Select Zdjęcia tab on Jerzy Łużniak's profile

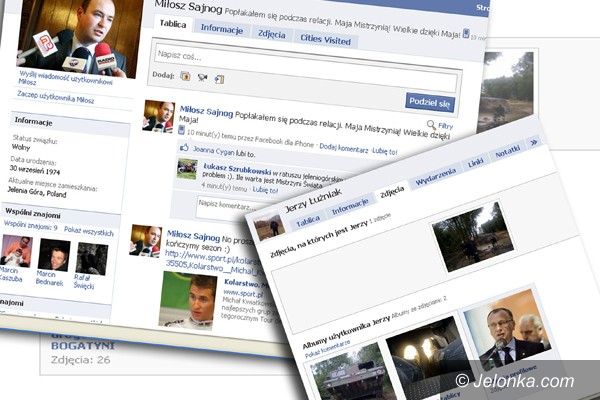pyautogui.click(x=392, y=192)
